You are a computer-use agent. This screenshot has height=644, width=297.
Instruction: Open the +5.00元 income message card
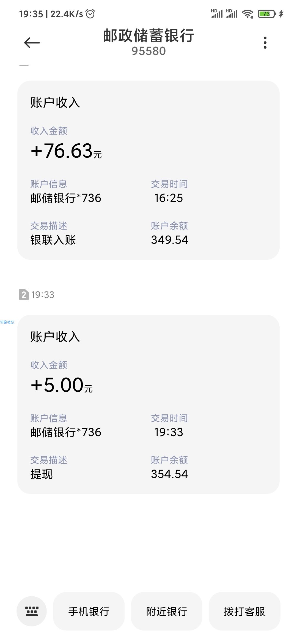148,404
